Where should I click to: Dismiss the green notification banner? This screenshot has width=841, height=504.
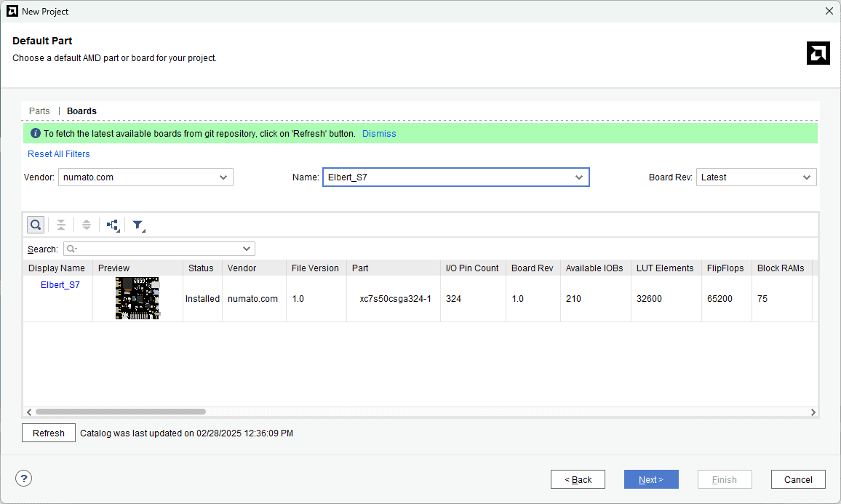[379, 134]
